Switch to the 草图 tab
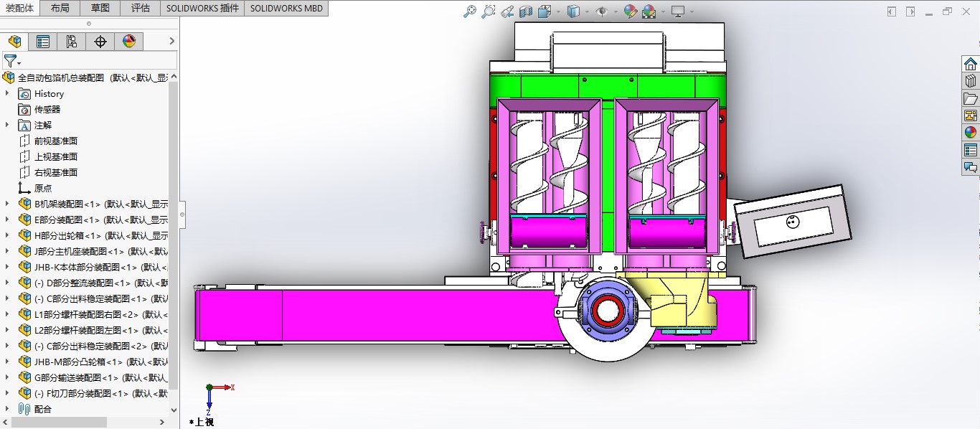Viewport: 980px width, 429px height. click(100, 8)
